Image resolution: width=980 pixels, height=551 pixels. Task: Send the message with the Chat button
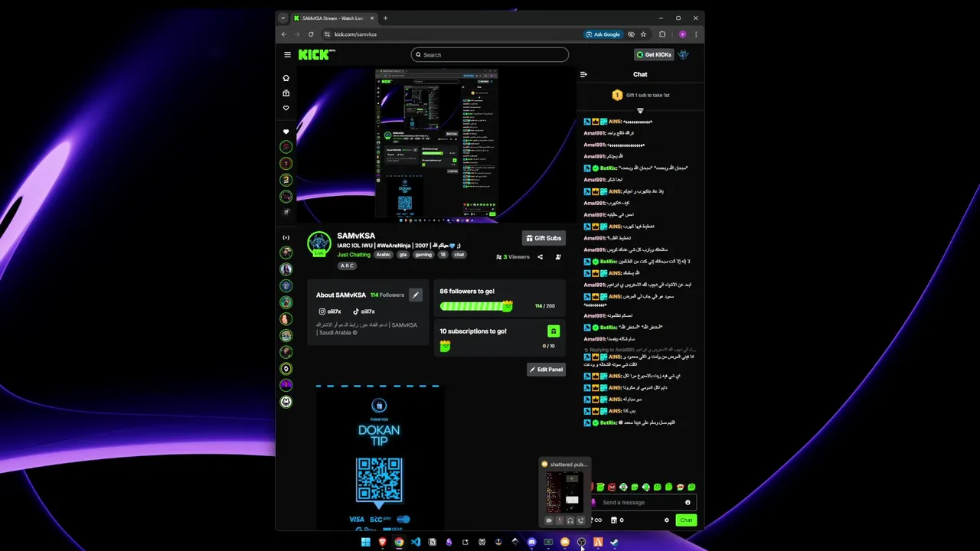pyautogui.click(x=686, y=520)
